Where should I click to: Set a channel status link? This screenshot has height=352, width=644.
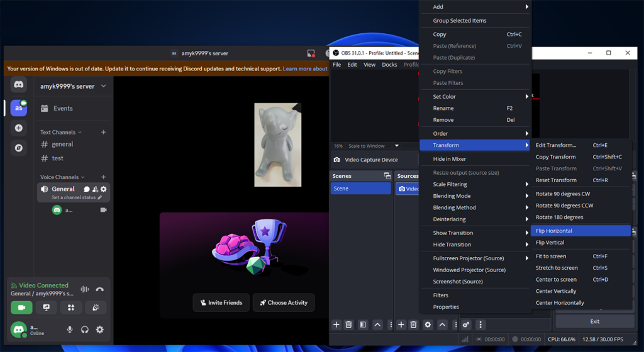click(x=77, y=197)
